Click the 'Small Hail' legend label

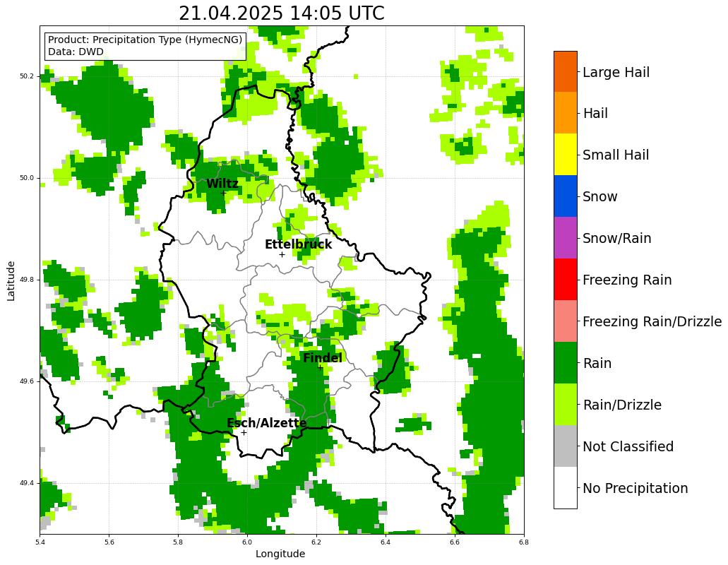point(616,155)
